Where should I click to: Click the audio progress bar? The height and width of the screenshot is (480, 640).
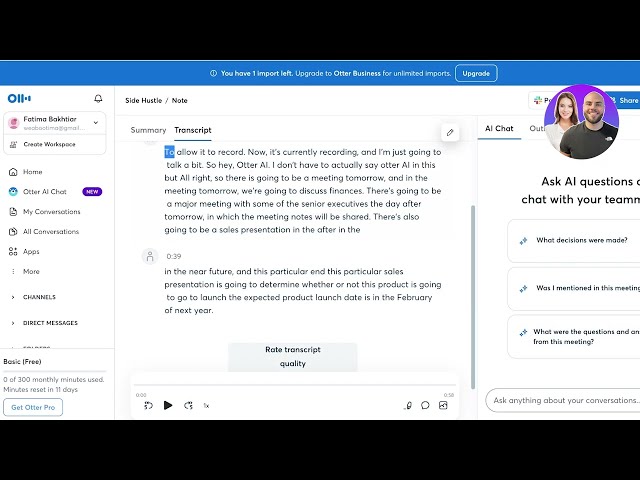point(294,385)
